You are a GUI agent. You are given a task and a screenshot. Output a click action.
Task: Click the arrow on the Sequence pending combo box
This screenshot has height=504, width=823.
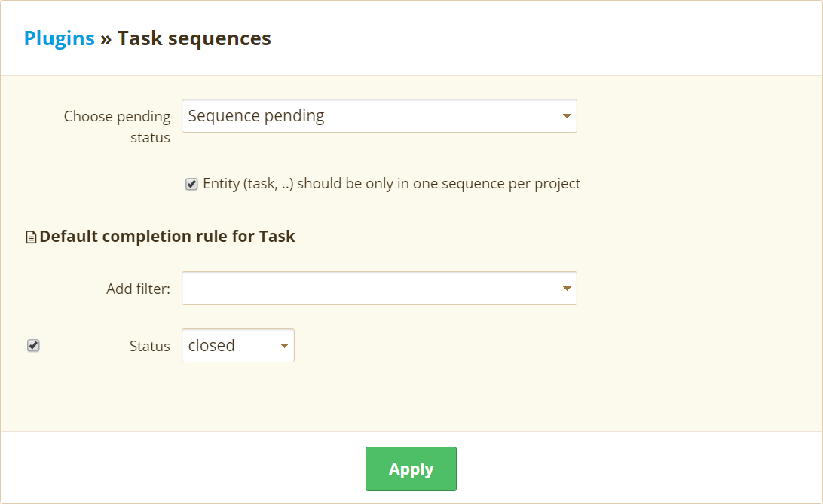coord(567,117)
